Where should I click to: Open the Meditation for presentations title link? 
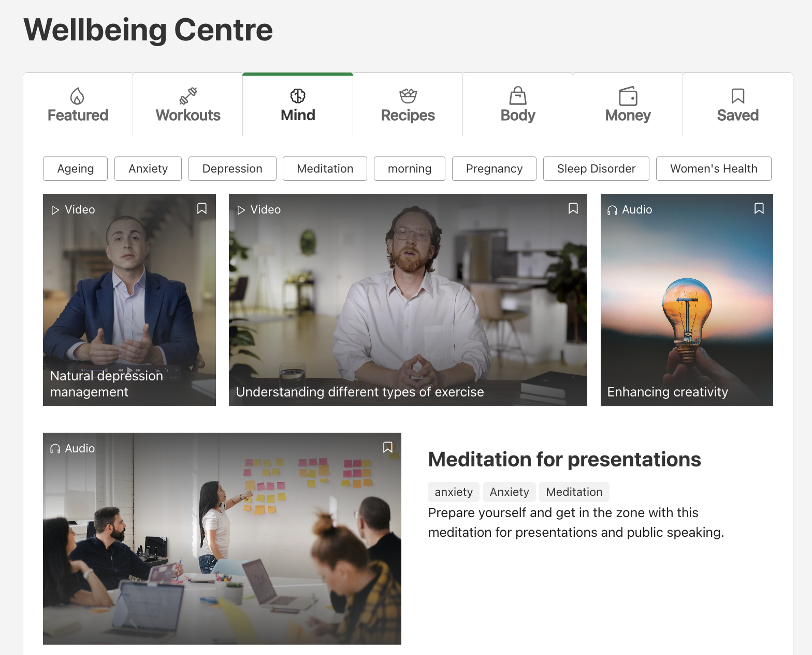564,459
